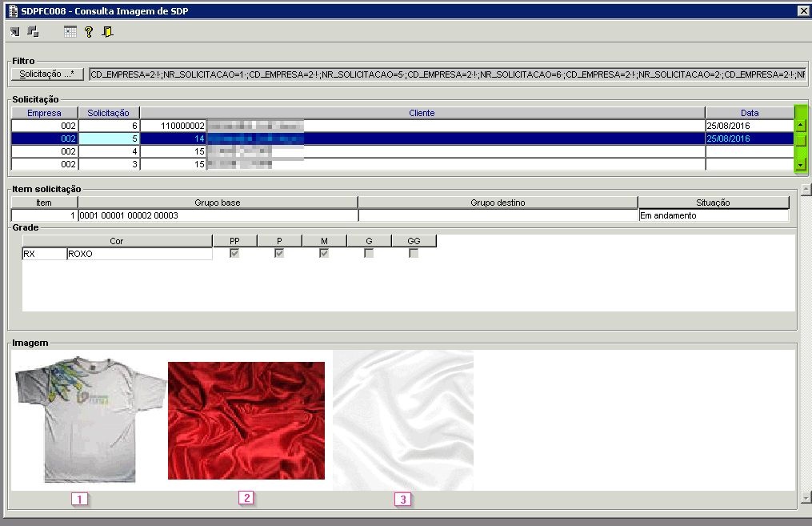Screen dimensions: 812x526
Task: Click the Data column header
Action: click(750, 112)
